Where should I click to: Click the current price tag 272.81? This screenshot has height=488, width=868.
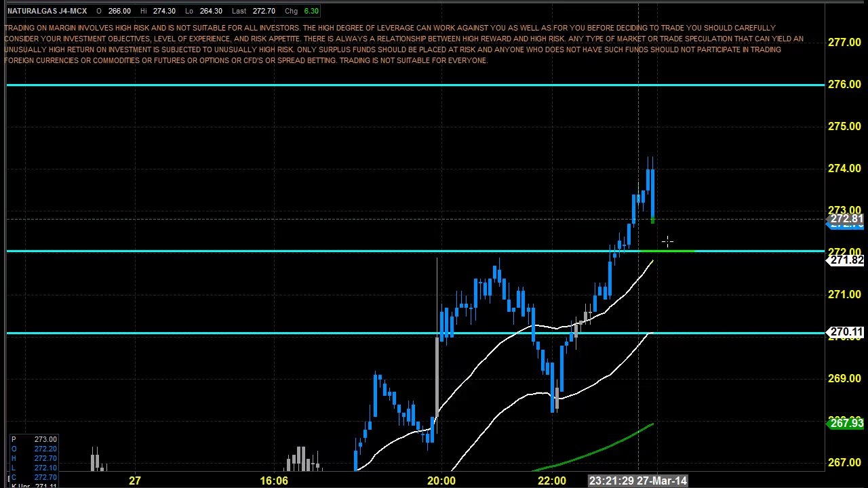[x=846, y=219]
